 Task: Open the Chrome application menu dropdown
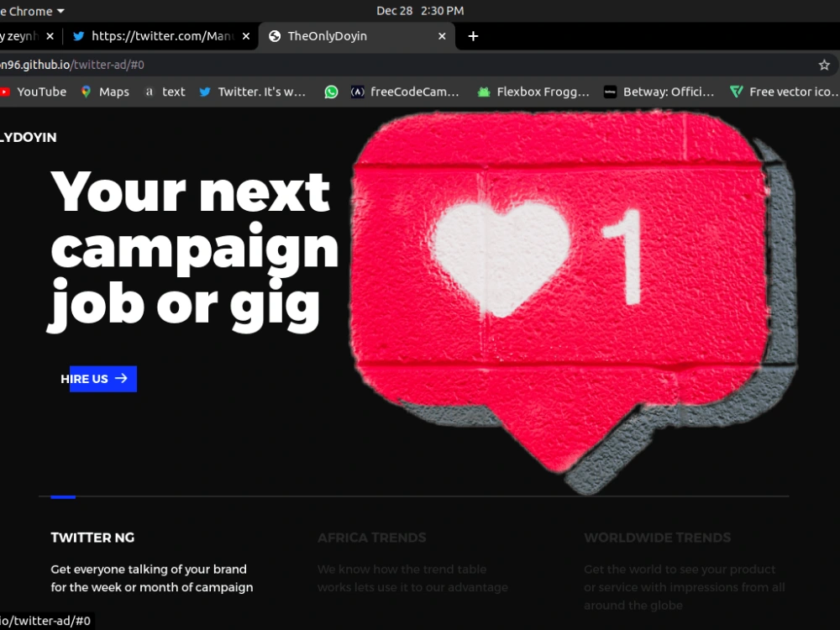[32, 11]
